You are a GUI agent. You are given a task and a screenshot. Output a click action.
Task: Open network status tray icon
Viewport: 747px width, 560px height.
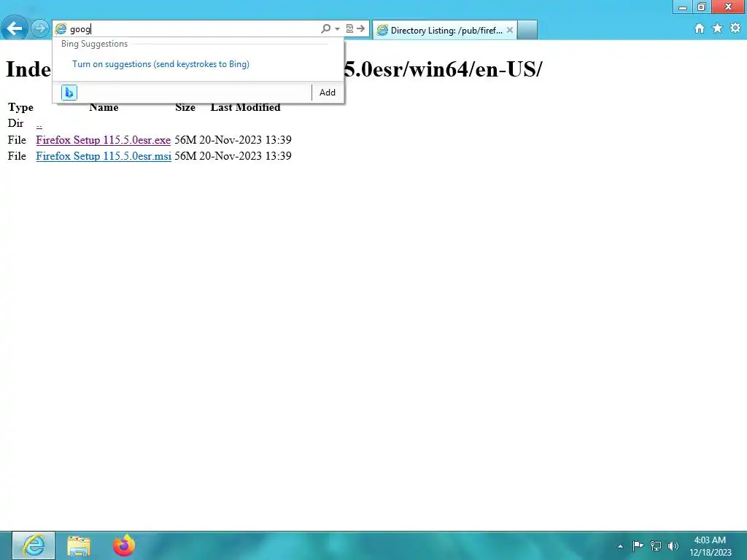tap(656, 546)
